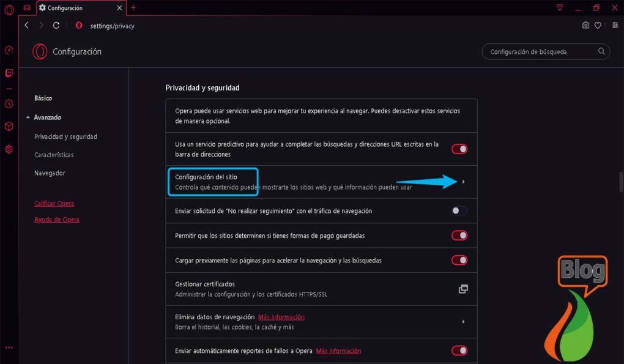
Task: Select Navegador in the settings menu
Action: coord(49,173)
